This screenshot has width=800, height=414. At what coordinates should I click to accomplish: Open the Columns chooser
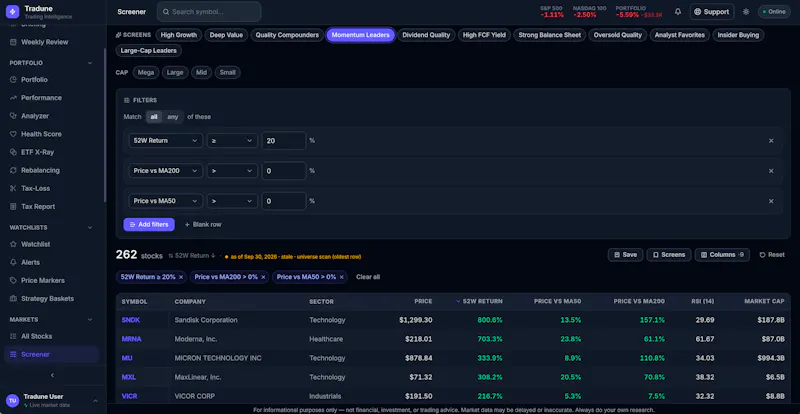click(722, 255)
